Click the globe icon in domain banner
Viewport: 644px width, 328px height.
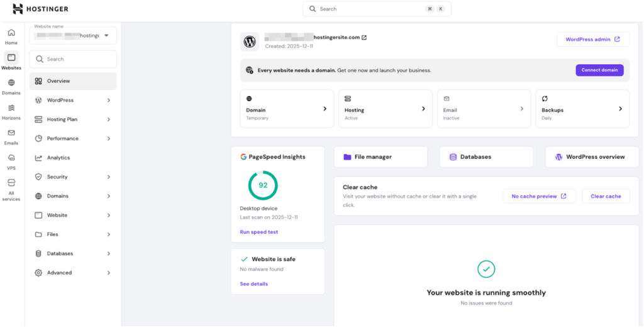tap(249, 70)
